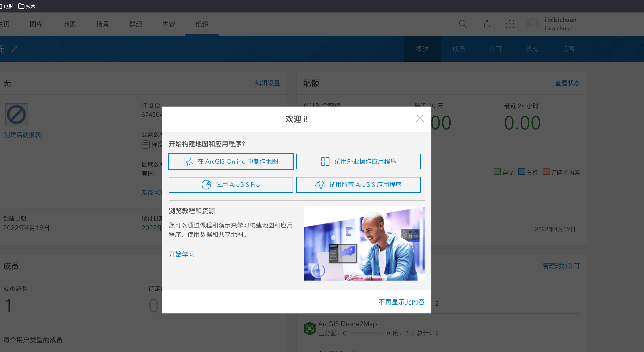Click the pencil edit icon
Image resolution: width=644 pixels, height=352 pixels.
[x=15, y=49]
